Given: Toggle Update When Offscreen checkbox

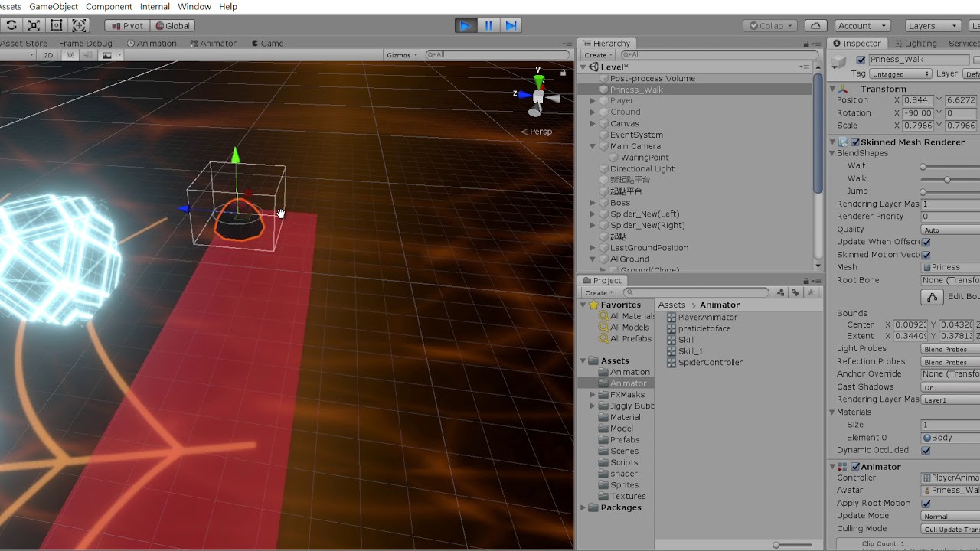Looking at the screenshot, I should pos(926,242).
